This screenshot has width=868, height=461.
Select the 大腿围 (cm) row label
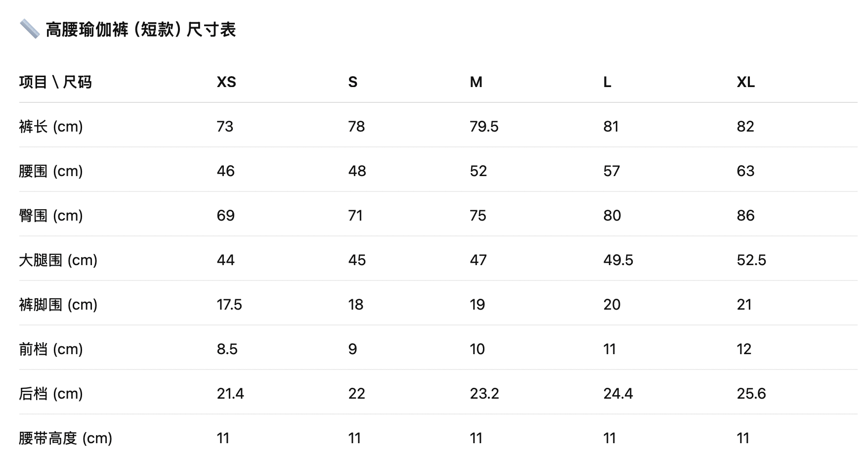click(x=58, y=260)
